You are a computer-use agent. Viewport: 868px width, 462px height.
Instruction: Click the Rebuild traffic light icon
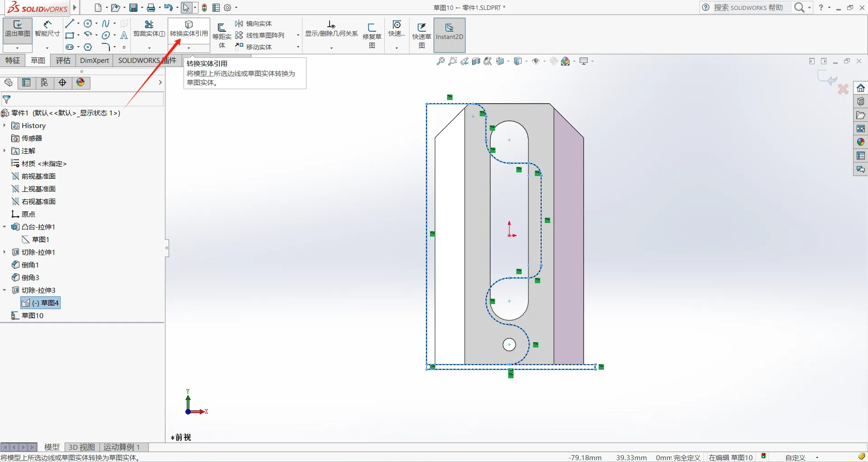click(x=204, y=8)
